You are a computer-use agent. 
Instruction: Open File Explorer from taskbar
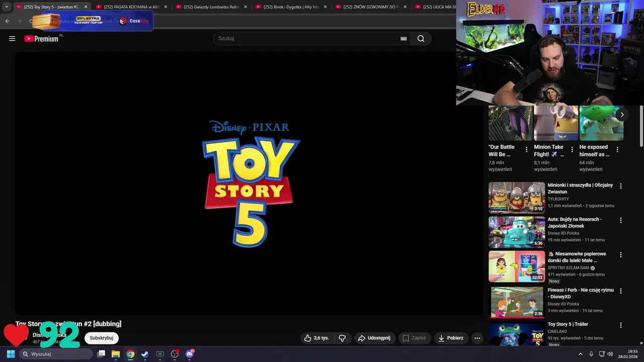point(116,354)
